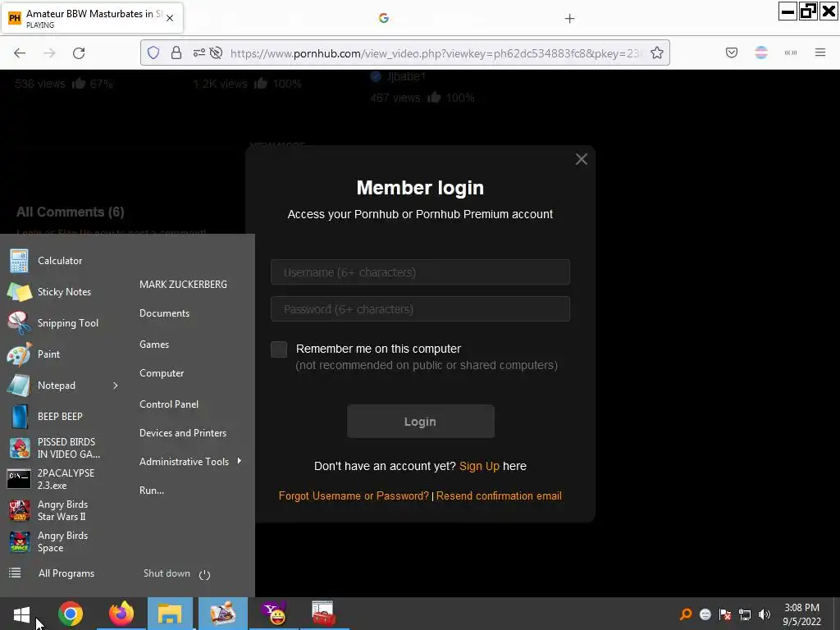Click the autoplay blocked icon
Screen dimensions: 840x630
[x=216, y=52]
